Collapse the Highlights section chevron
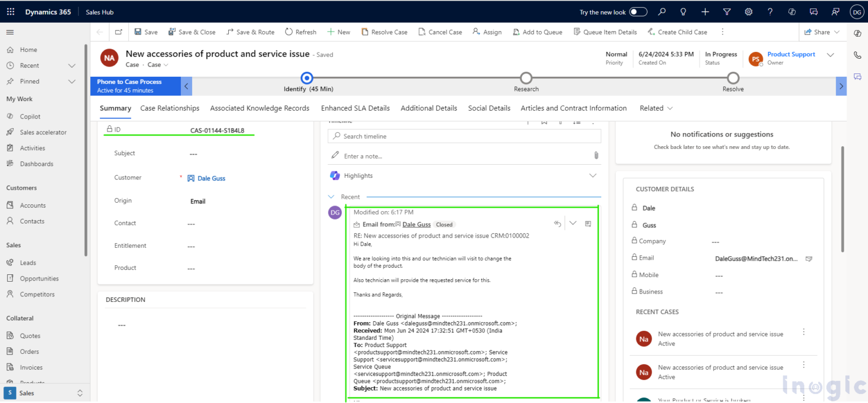Image resolution: width=868 pixels, height=403 pixels. (593, 176)
